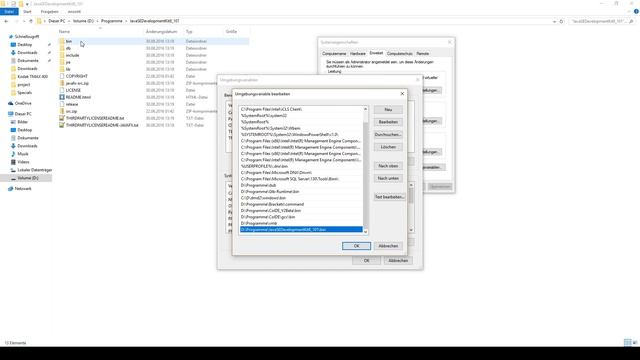The height and width of the screenshot is (360, 640).
Task: Open Netzwerk icon in sidebar
Action: click(11, 189)
